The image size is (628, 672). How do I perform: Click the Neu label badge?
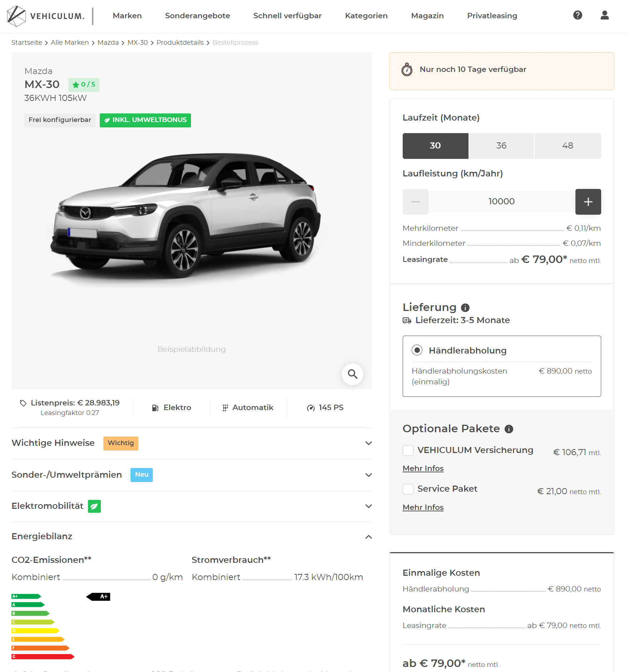pos(142,475)
